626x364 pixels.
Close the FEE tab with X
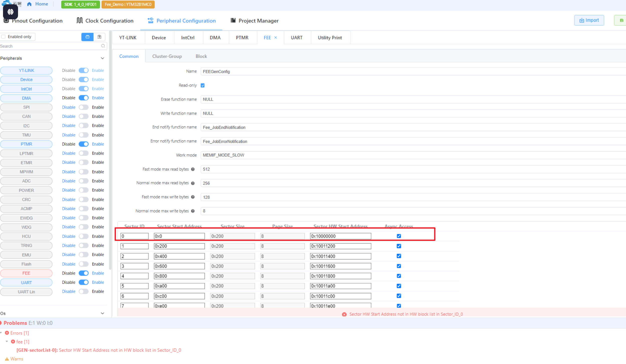276,38
